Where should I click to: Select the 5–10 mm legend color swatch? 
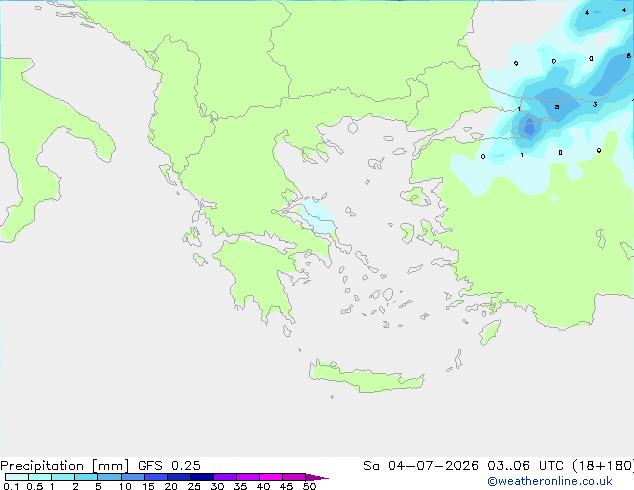coord(109,477)
